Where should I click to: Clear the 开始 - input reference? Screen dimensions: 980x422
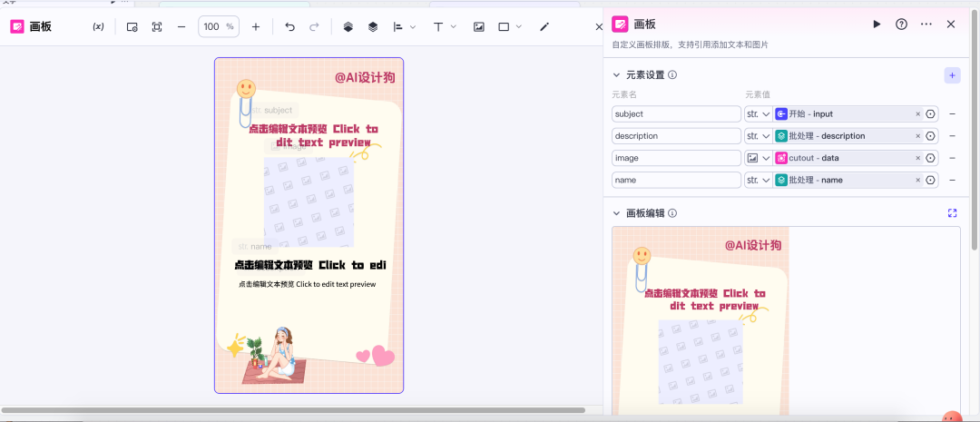(918, 114)
